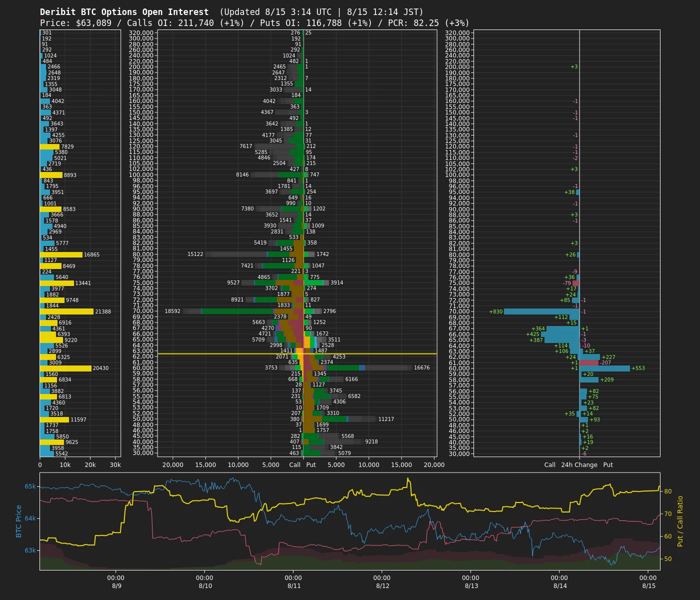Select the +209 put change value

(x=606, y=379)
